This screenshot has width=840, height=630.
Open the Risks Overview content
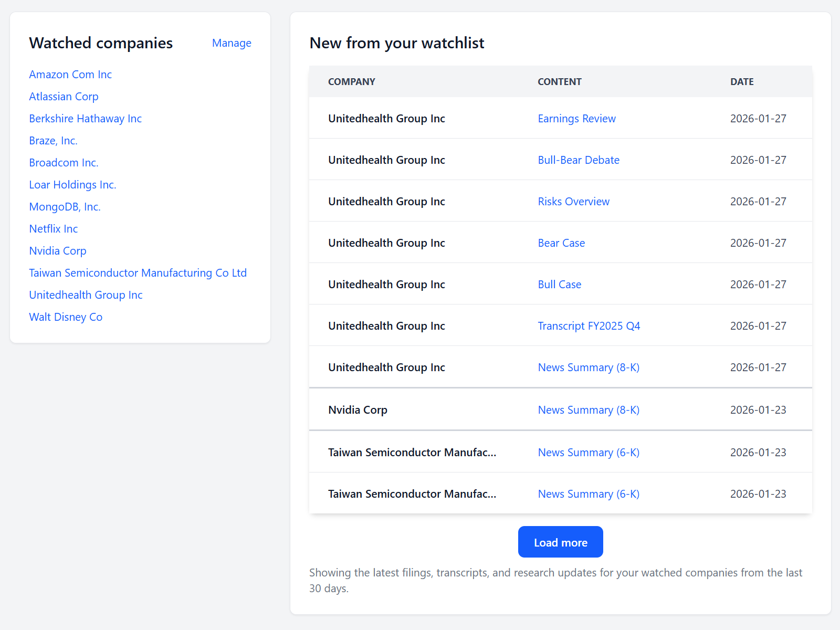[573, 202]
